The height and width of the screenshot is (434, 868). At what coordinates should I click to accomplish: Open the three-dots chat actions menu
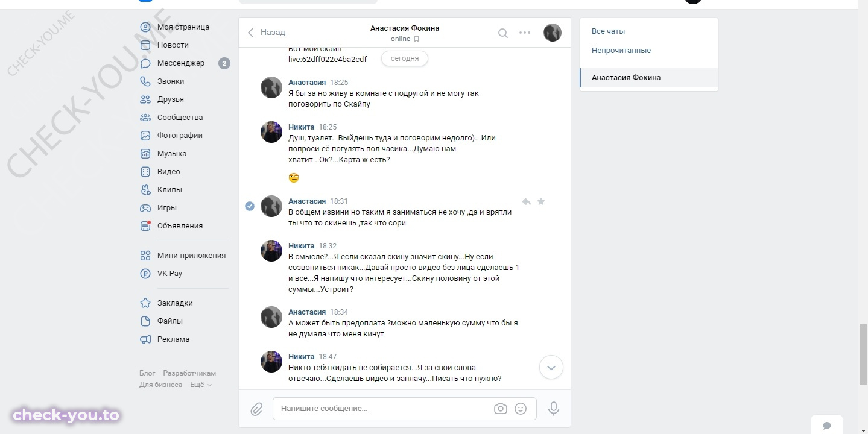point(525,33)
